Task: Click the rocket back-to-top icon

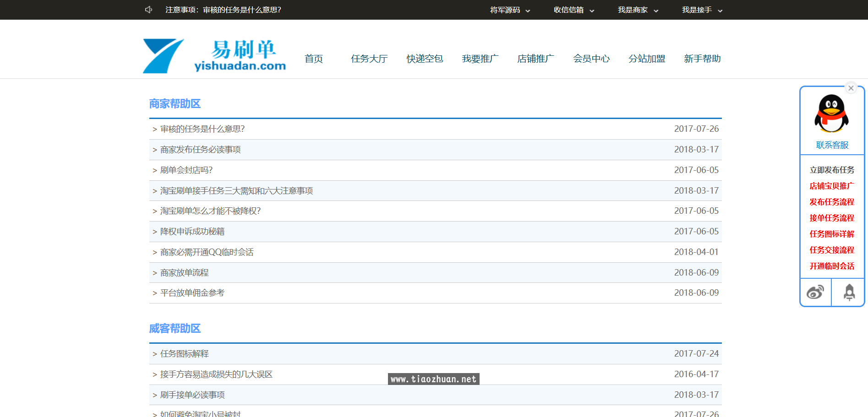Action: 848,292
